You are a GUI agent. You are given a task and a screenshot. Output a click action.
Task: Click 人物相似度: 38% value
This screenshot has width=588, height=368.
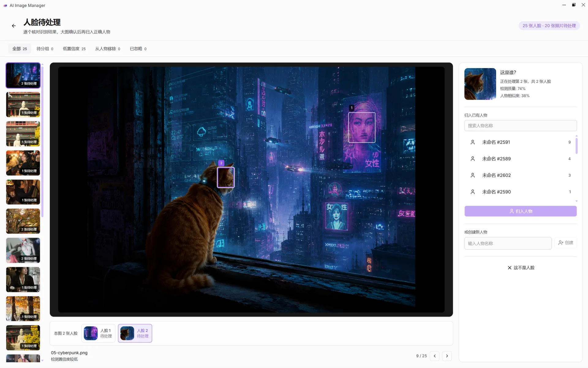pyautogui.click(x=515, y=96)
